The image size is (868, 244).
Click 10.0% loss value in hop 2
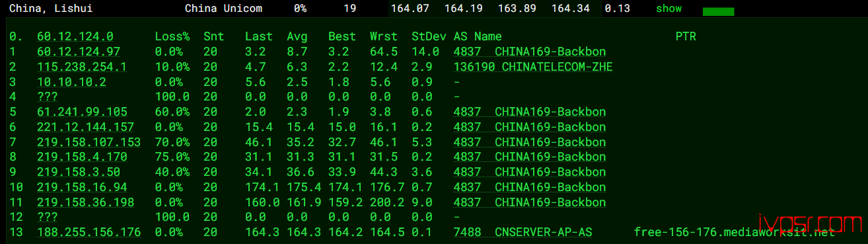click(172, 67)
